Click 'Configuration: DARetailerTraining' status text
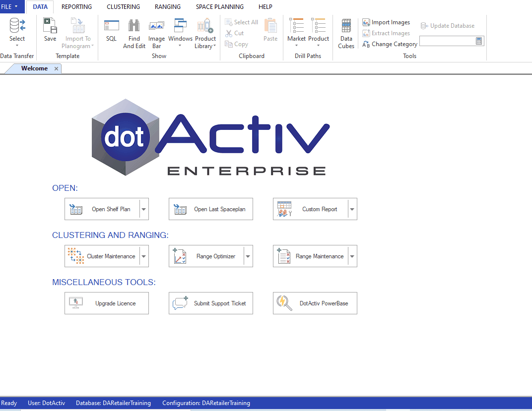532x411 pixels. click(x=206, y=403)
